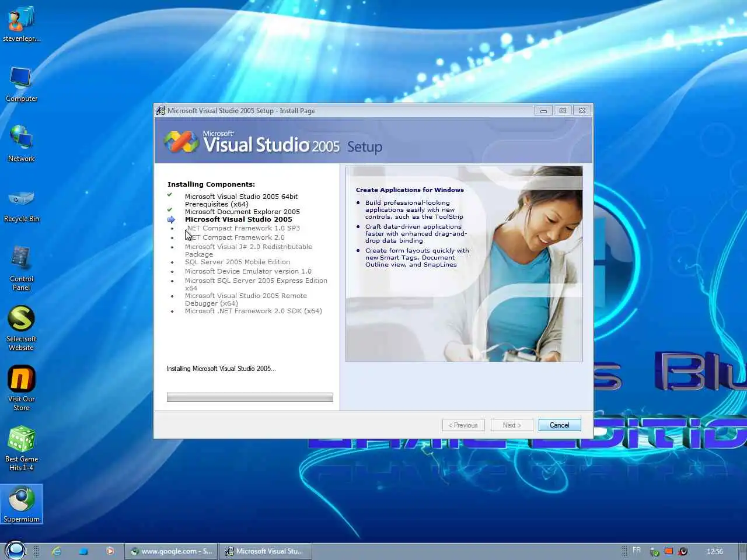This screenshot has width=747, height=560.
Task: Open the Visit Our Store shortcut
Action: point(21,388)
